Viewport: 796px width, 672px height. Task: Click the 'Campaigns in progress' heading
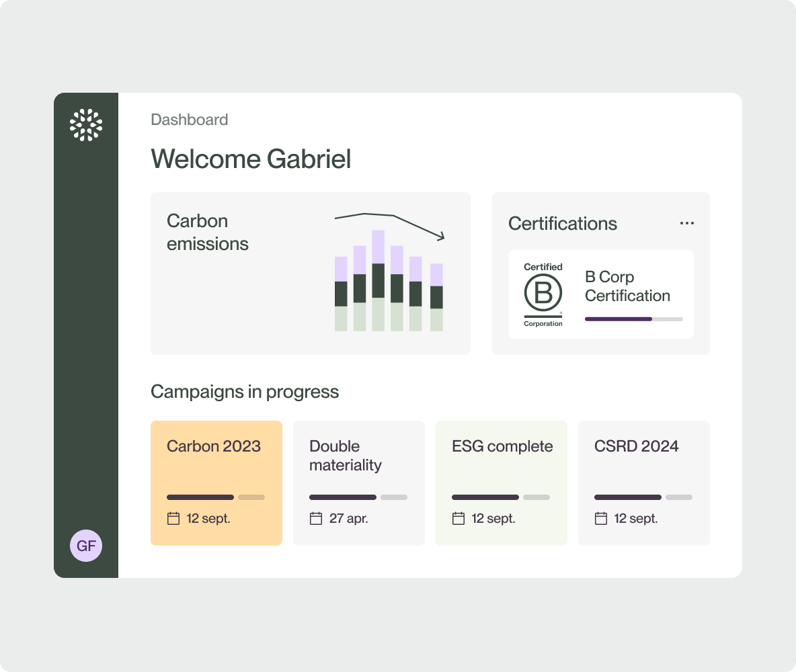tap(245, 392)
